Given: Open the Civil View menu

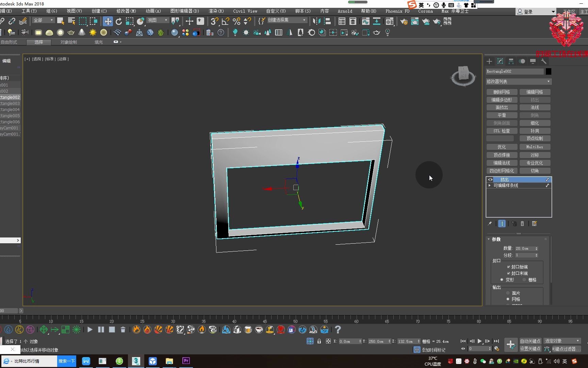Looking at the screenshot, I should [245, 11].
